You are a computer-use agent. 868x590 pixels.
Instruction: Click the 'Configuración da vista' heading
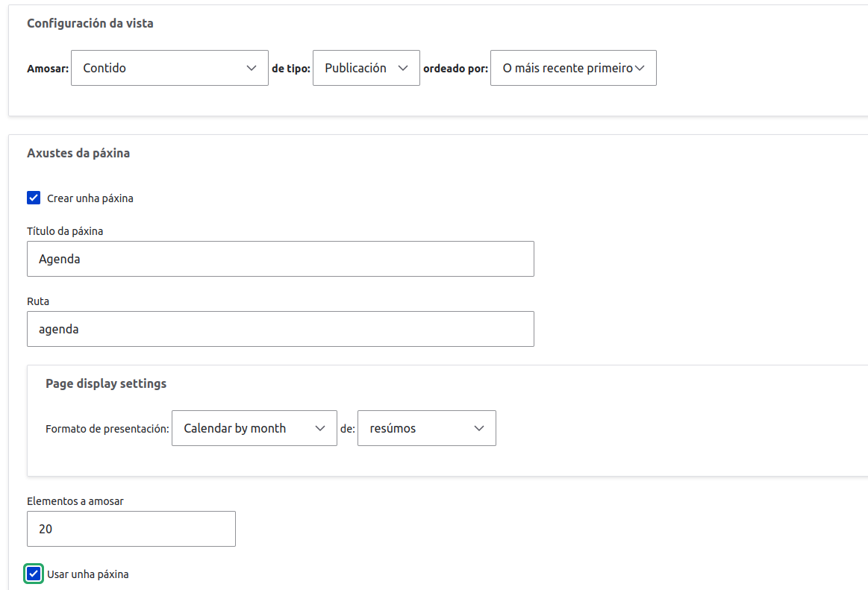(90, 23)
